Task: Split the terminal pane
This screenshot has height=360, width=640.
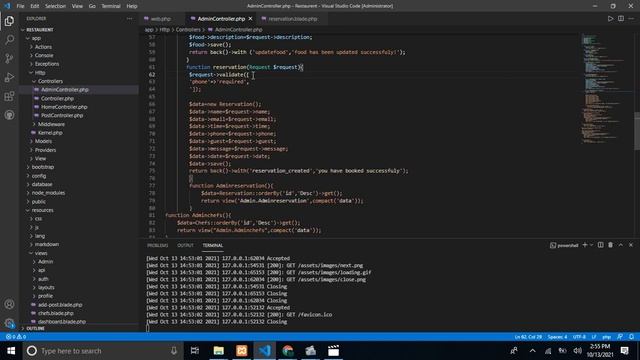Action: pyautogui.click(x=600, y=245)
